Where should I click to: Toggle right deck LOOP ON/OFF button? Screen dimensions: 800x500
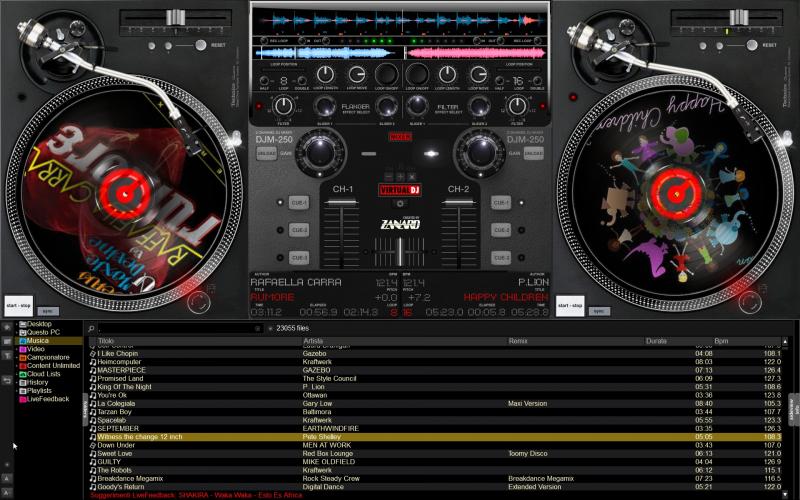point(417,75)
